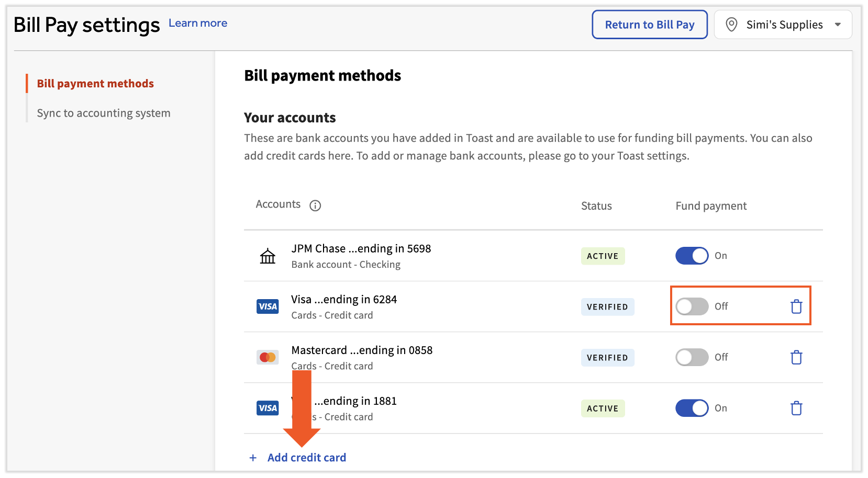The image size is (868, 478).
Task: Enable fund payment for Mastercard 0858
Action: point(692,357)
